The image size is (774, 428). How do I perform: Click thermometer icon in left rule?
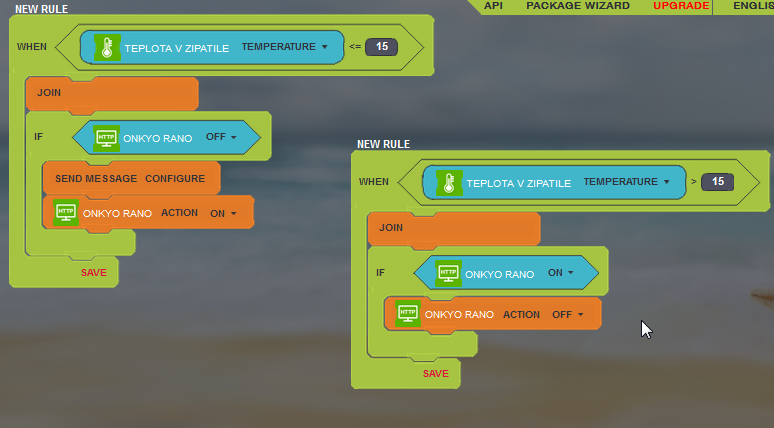pos(107,47)
